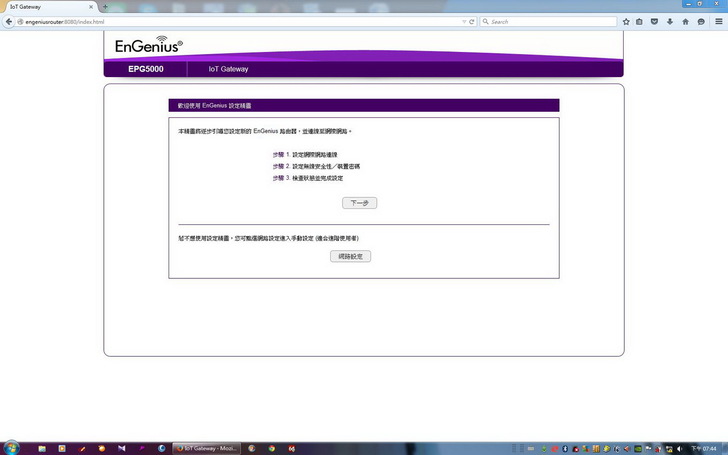Open the URL history dropdown arrow
Image resolution: width=728 pixels, height=455 pixels.
464,22
